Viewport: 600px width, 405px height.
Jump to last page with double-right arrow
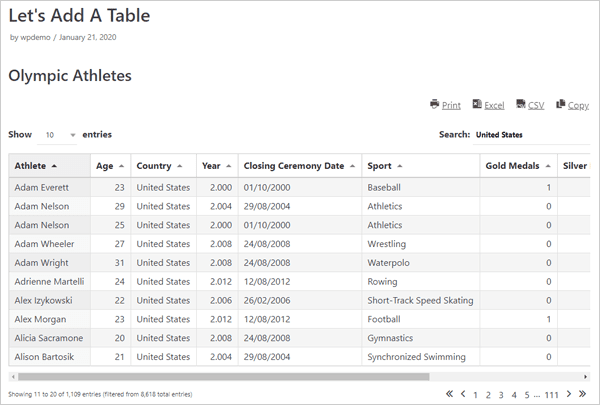click(x=582, y=394)
